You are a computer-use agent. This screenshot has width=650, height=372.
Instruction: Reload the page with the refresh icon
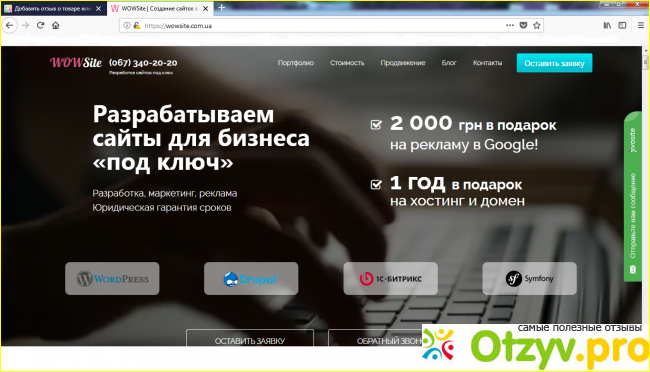point(40,25)
